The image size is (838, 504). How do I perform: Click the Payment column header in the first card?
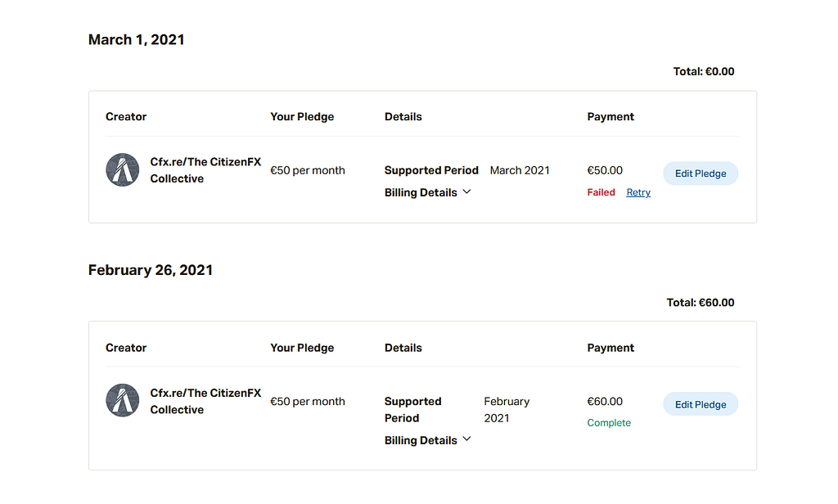[x=610, y=117]
